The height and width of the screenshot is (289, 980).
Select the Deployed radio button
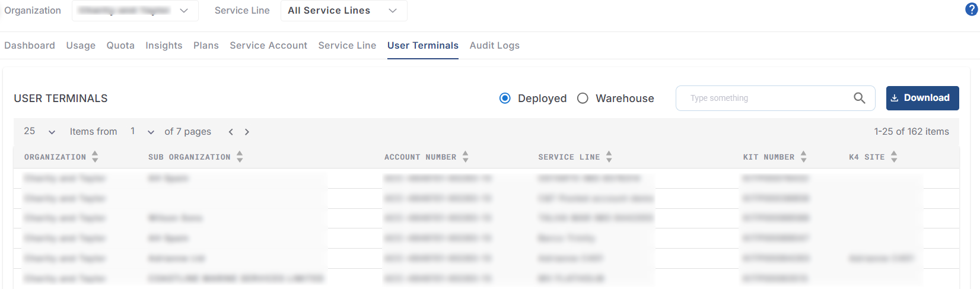(505, 99)
